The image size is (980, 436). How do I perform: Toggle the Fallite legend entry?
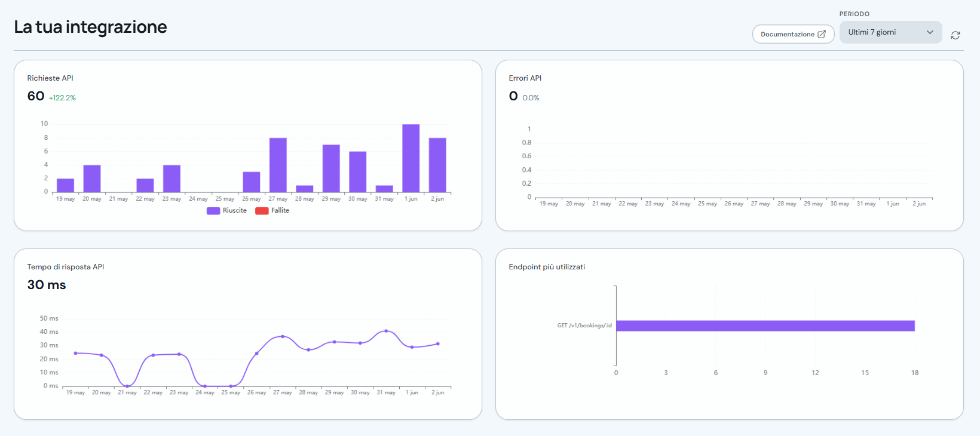click(x=272, y=210)
